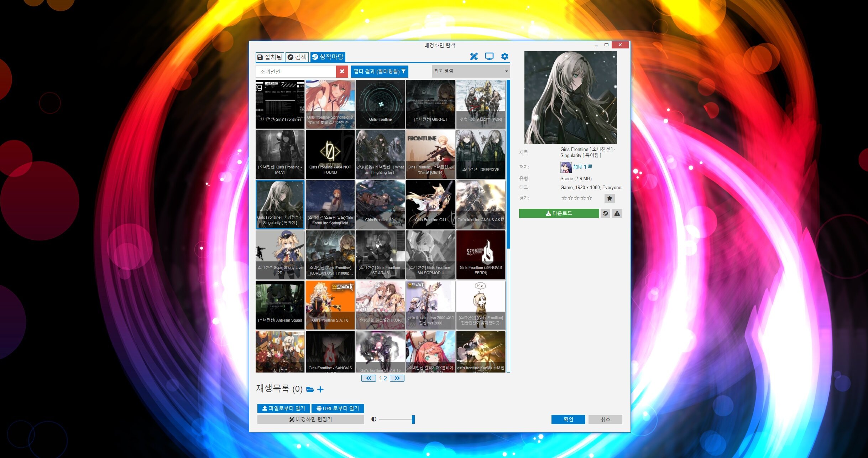
Task: Add to favorites with the star button
Action: pyautogui.click(x=610, y=198)
